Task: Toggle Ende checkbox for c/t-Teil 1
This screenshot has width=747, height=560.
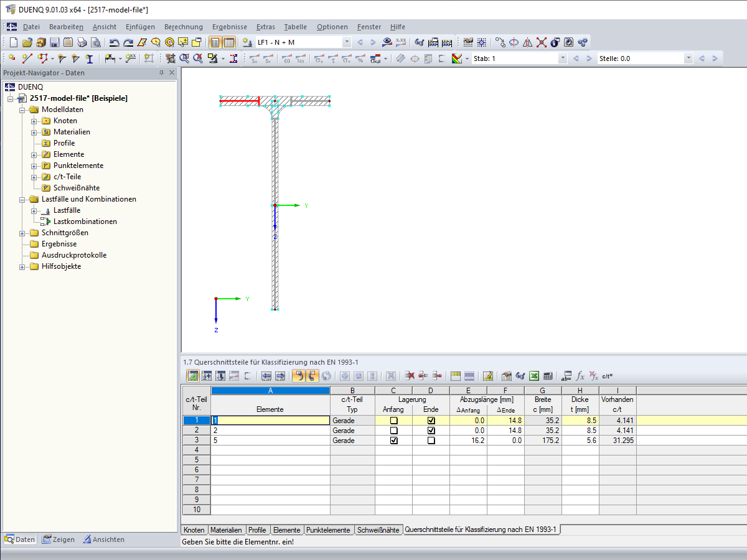Action: 431,421
